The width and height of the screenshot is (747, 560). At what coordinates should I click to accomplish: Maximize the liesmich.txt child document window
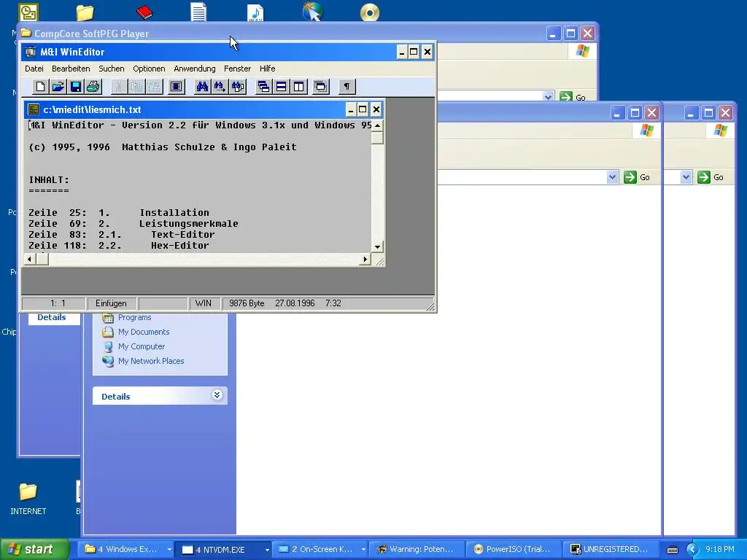point(363,109)
